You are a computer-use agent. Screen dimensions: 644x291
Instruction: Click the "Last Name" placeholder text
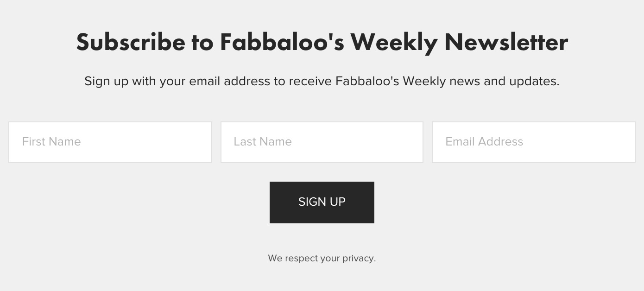pos(263,142)
